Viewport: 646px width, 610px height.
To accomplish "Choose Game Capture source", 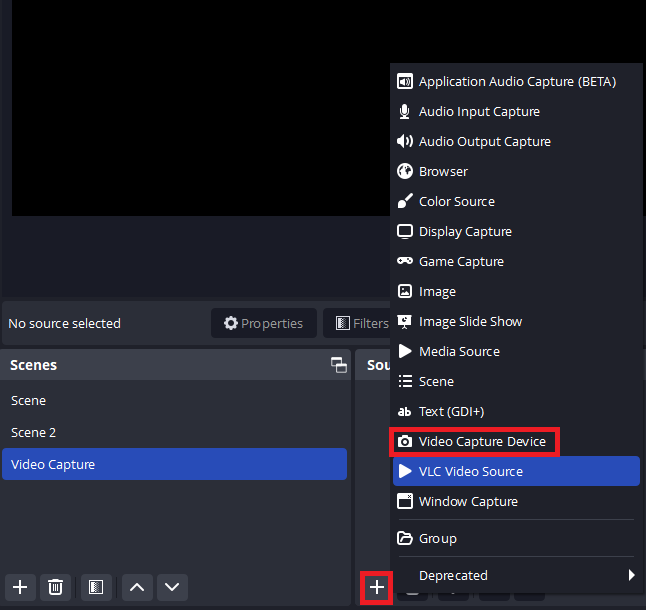I will [461, 261].
